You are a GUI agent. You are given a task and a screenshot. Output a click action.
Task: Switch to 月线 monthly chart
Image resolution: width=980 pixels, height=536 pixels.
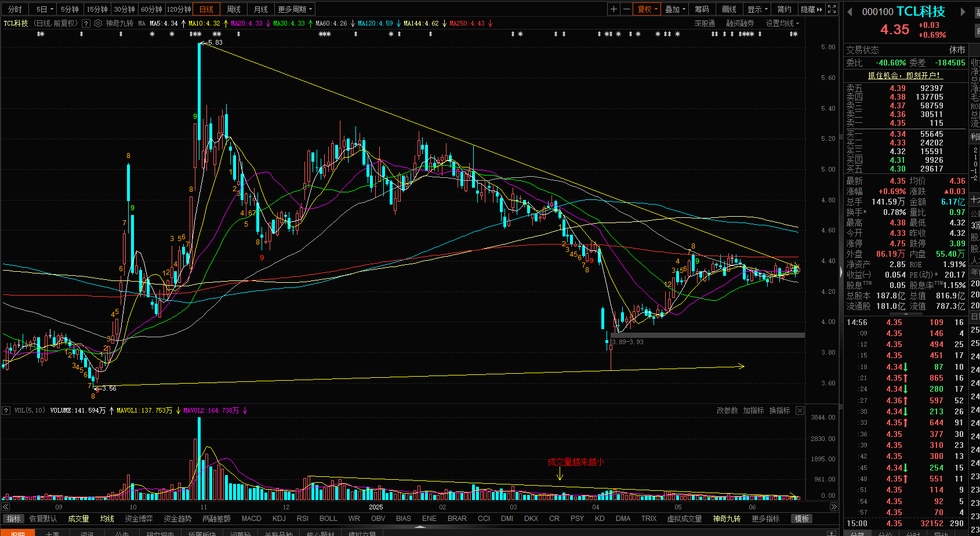point(261,9)
